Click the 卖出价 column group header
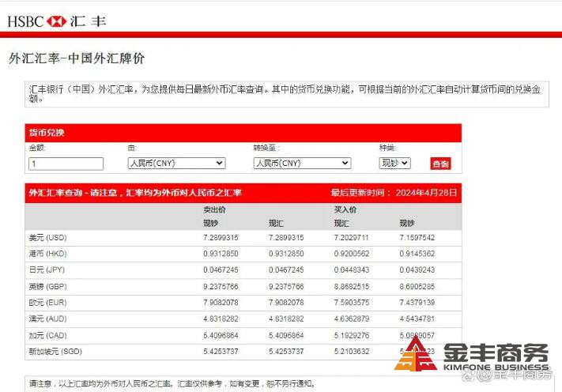This screenshot has width=562, height=392. [214, 209]
